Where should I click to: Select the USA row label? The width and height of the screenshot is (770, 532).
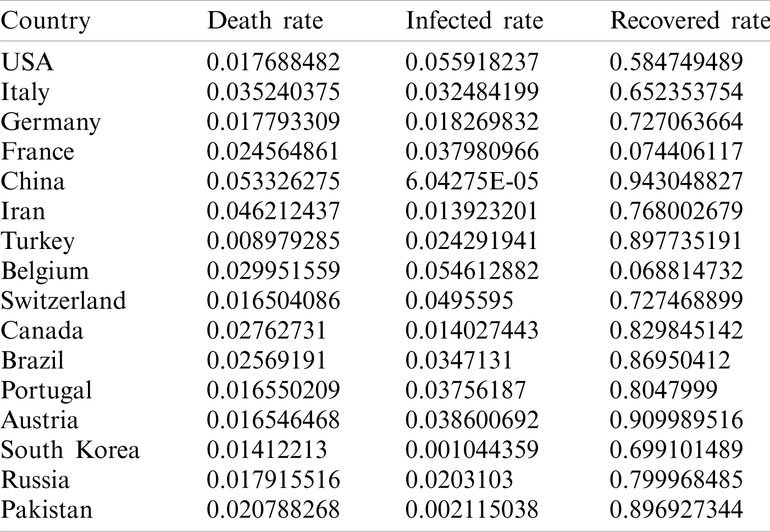pos(27,62)
